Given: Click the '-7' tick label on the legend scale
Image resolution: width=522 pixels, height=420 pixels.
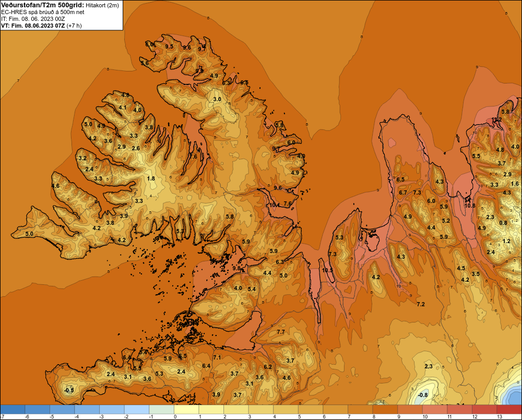Looking at the screenshot, I should [x=2, y=417].
